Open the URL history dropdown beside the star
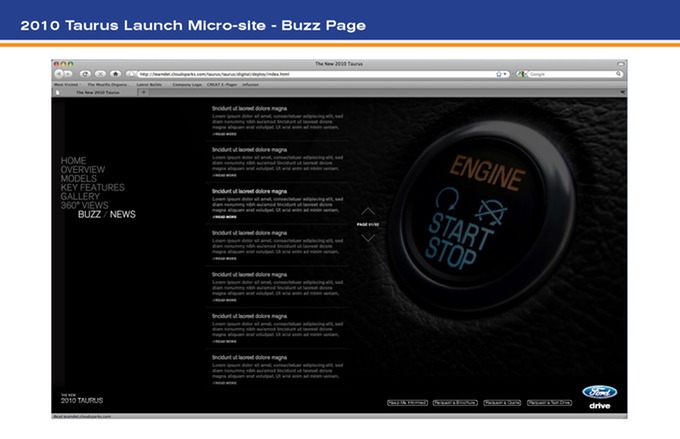 pos(505,74)
